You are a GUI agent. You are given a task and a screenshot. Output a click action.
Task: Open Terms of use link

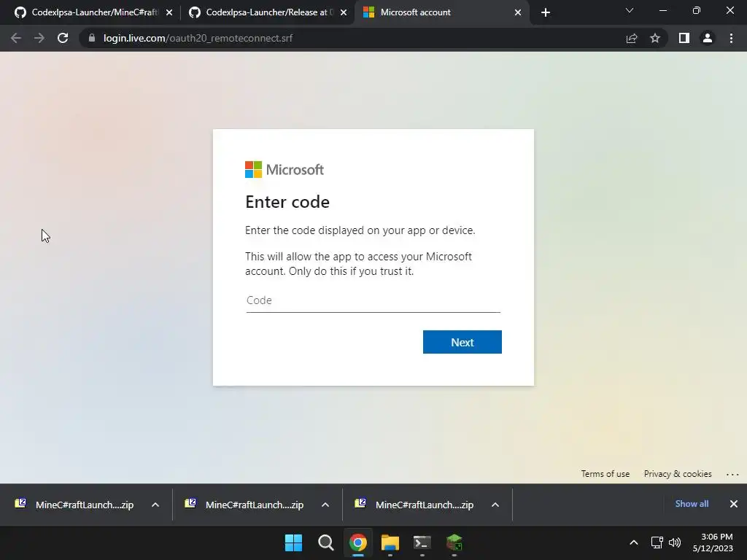pos(605,474)
